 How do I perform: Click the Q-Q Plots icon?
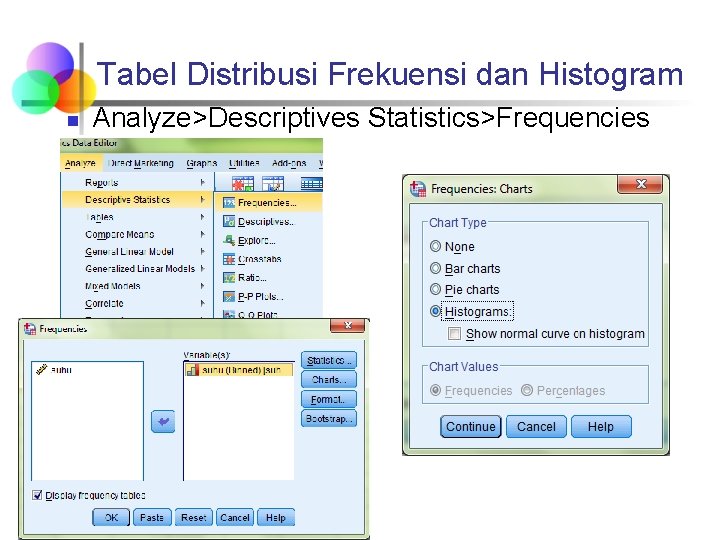point(229,315)
